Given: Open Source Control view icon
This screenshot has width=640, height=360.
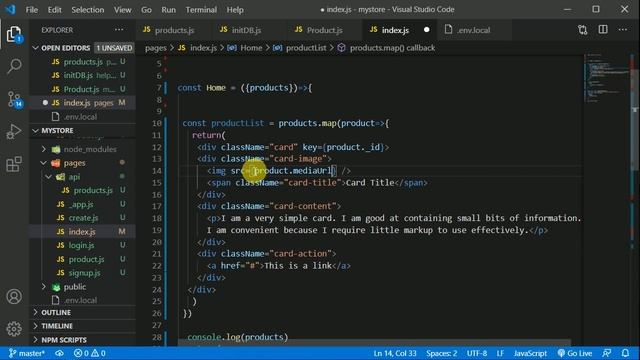Looking at the screenshot, I should 14,99.
